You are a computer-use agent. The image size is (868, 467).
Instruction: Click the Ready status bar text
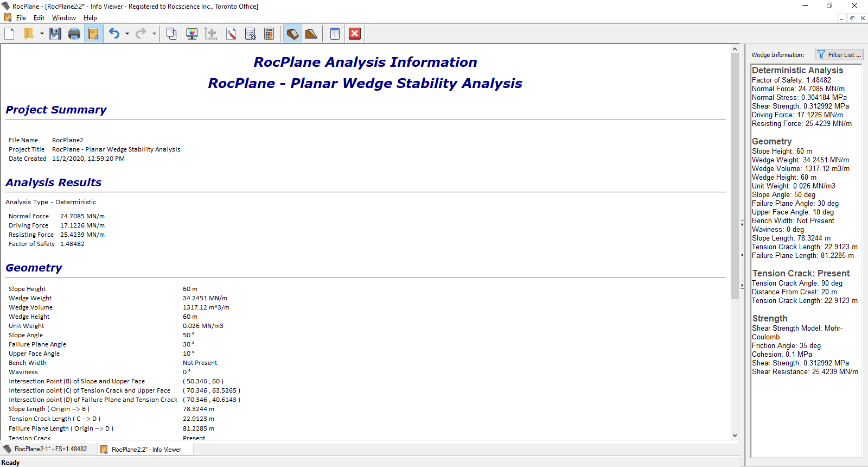click(10, 463)
